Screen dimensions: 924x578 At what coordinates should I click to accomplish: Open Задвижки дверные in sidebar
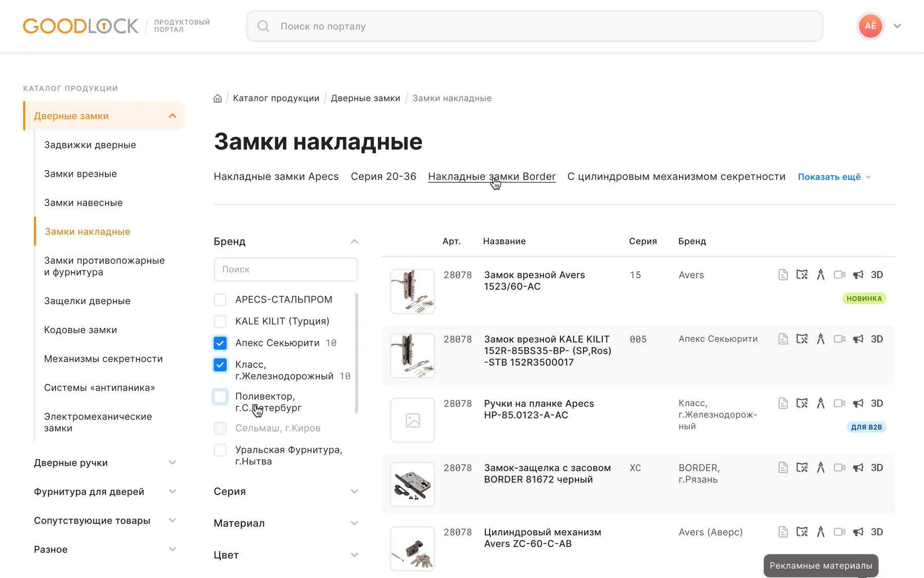coord(90,145)
